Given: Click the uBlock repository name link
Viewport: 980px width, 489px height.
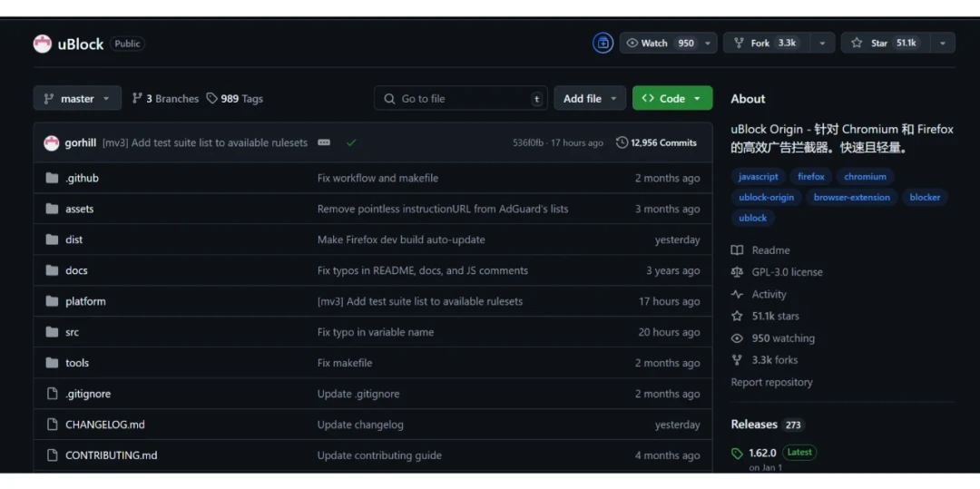Looking at the screenshot, I should pyautogui.click(x=81, y=44).
